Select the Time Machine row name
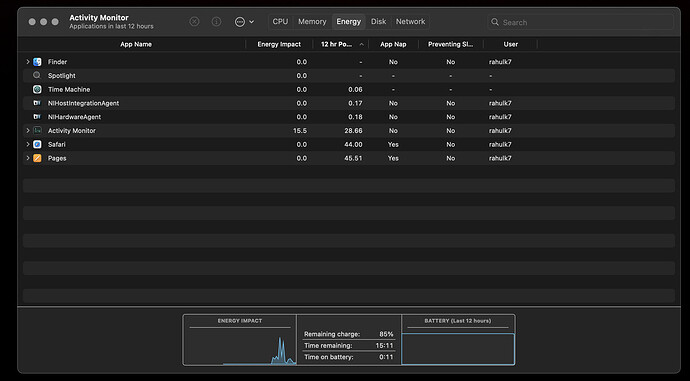Image resolution: width=690 pixels, height=381 pixels. [69, 89]
